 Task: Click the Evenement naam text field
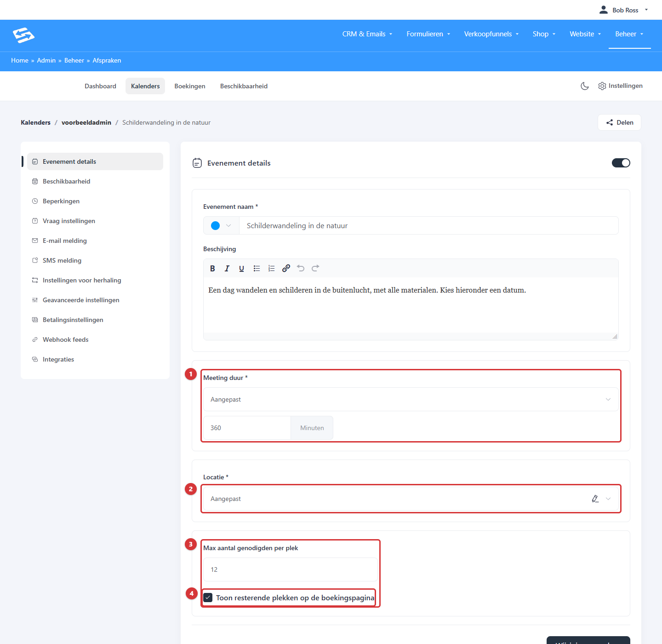[429, 225]
